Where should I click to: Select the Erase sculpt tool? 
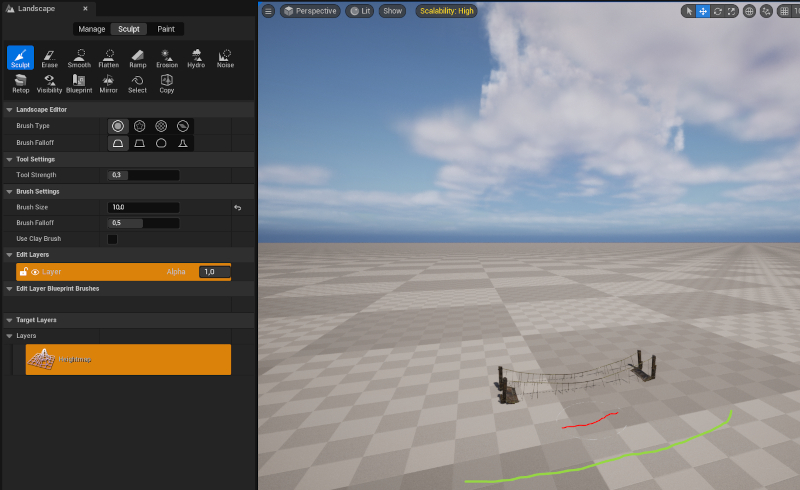(x=49, y=57)
